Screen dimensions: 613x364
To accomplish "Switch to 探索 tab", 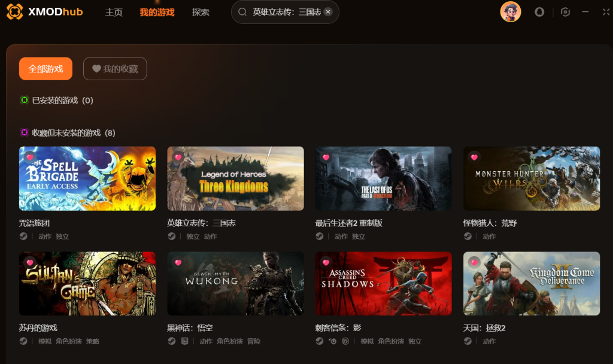I will 201,12.
